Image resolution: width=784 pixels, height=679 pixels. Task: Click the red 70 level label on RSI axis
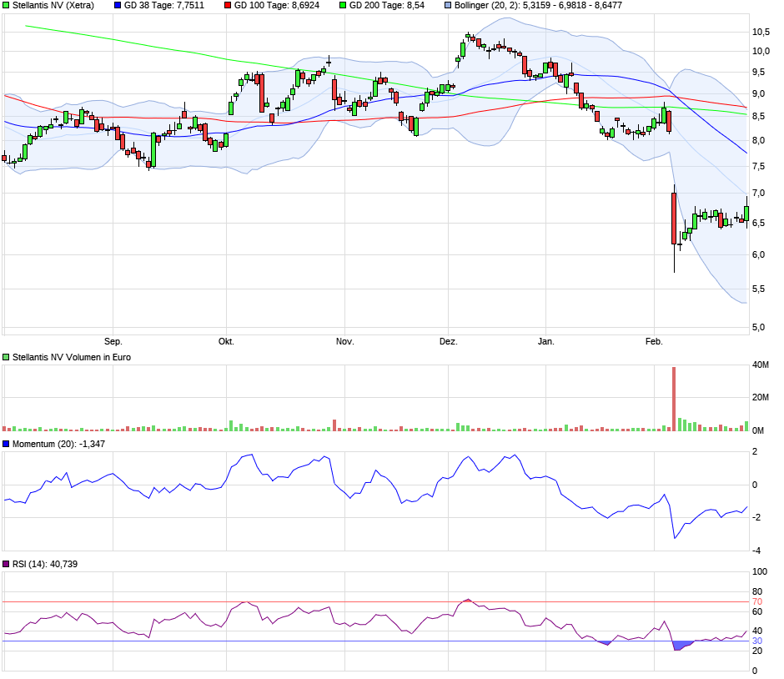[757, 601]
